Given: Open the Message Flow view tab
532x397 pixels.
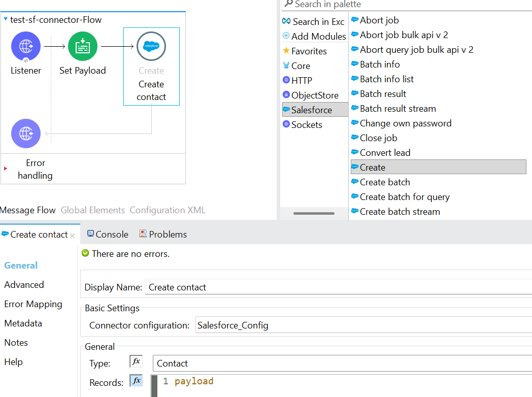Looking at the screenshot, I should tap(28, 210).
